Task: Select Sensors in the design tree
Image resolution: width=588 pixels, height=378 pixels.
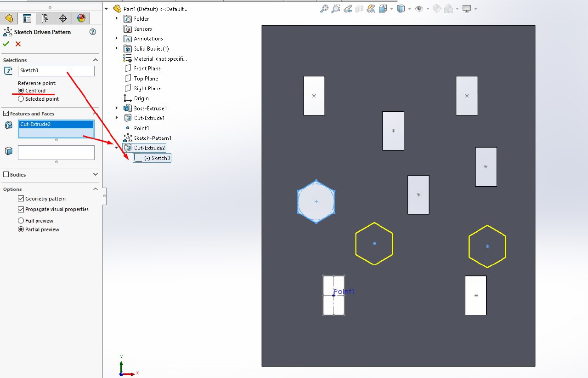Action: (x=143, y=29)
